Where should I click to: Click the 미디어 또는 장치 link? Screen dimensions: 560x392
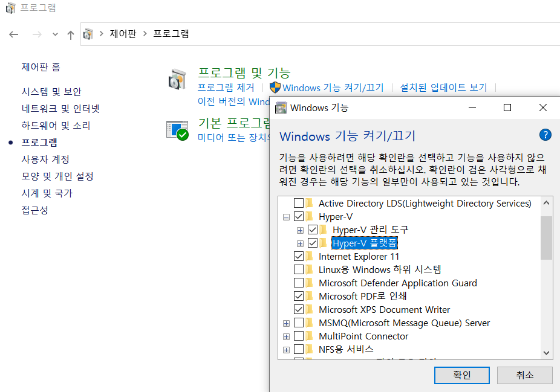pyautogui.click(x=233, y=137)
